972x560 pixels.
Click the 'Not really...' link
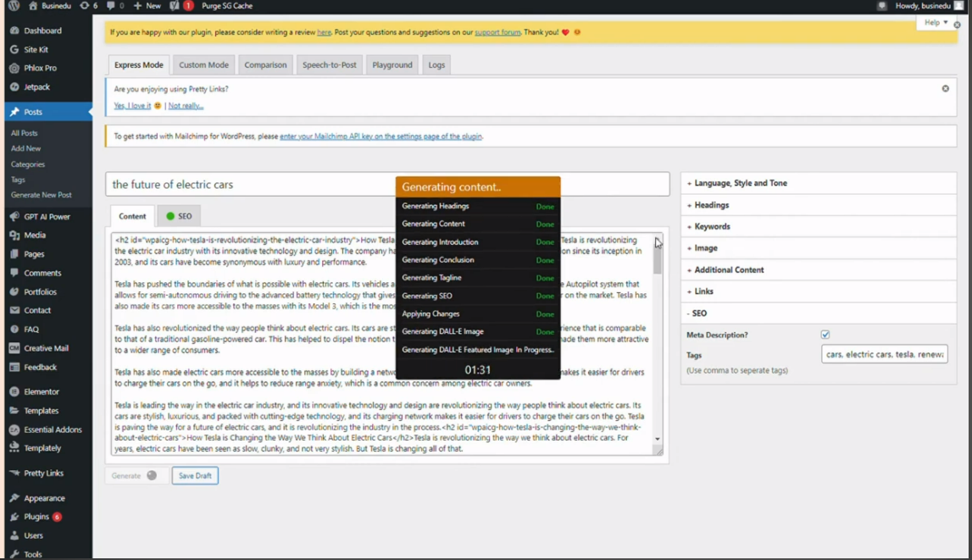click(186, 106)
